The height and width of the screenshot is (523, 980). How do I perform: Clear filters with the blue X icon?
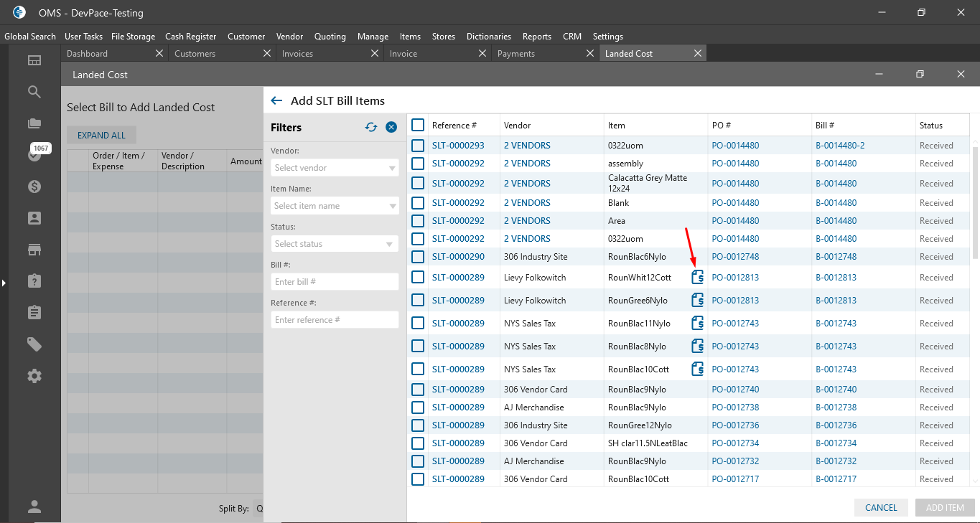pyautogui.click(x=391, y=127)
